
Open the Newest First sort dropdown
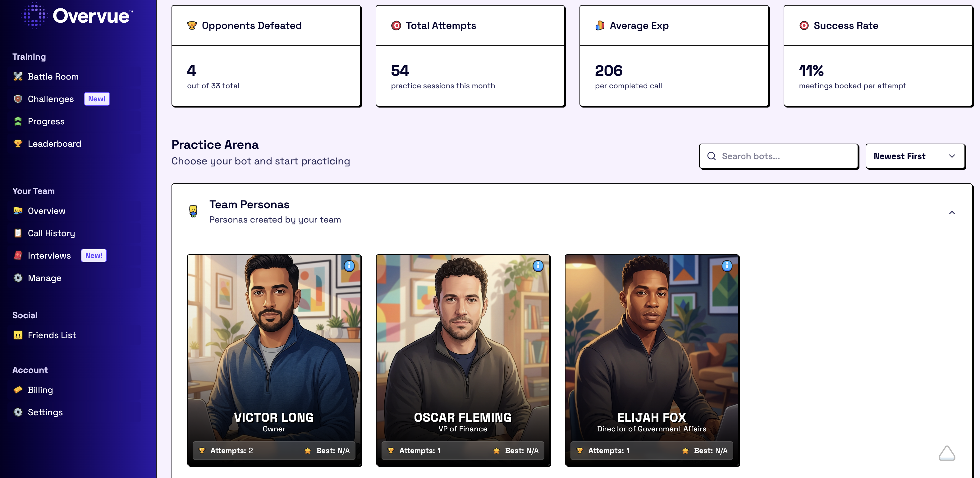coord(915,156)
